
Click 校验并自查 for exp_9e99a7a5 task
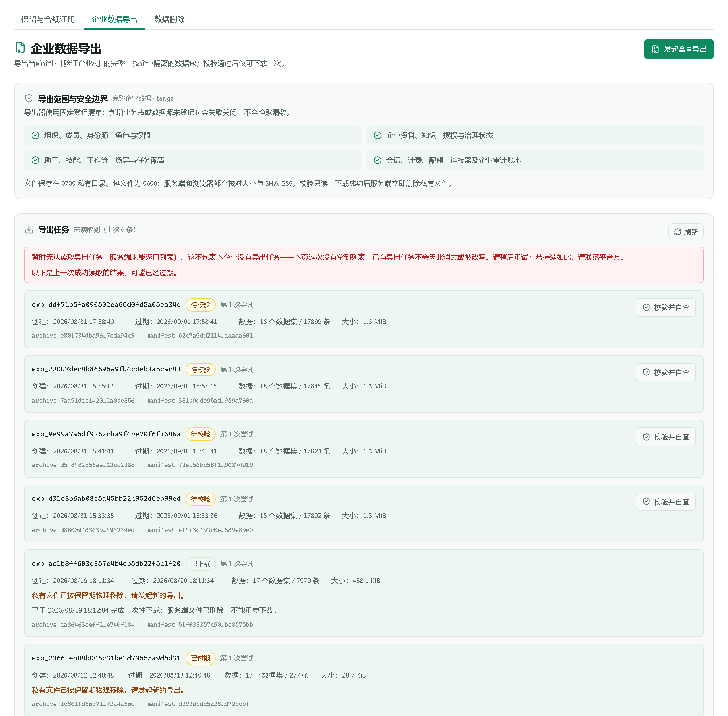tap(666, 437)
